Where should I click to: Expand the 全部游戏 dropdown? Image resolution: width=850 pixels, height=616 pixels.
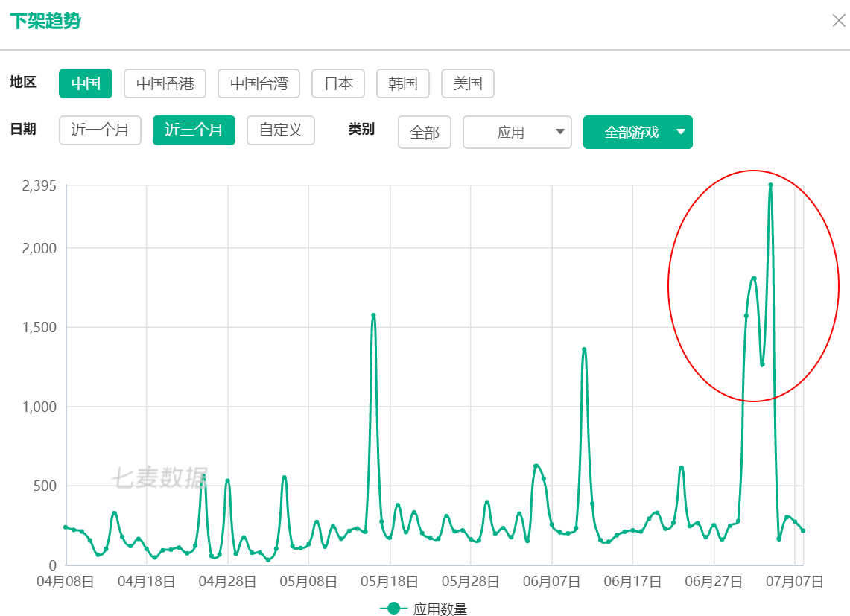coord(638,132)
